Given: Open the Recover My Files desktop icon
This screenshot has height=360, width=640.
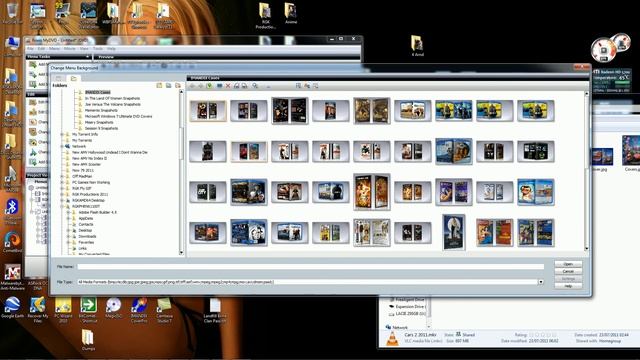Looking at the screenshot, I should point(38,309).
